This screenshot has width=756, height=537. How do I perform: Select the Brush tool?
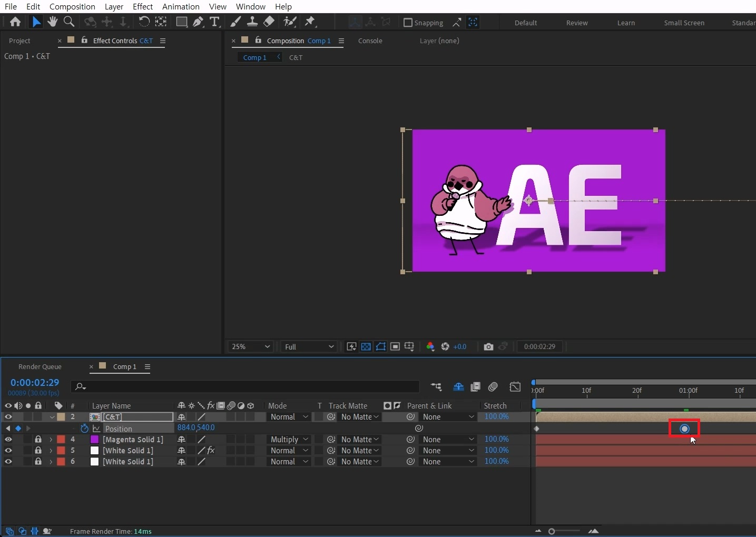pyautogui.click(x=236, y=22)
